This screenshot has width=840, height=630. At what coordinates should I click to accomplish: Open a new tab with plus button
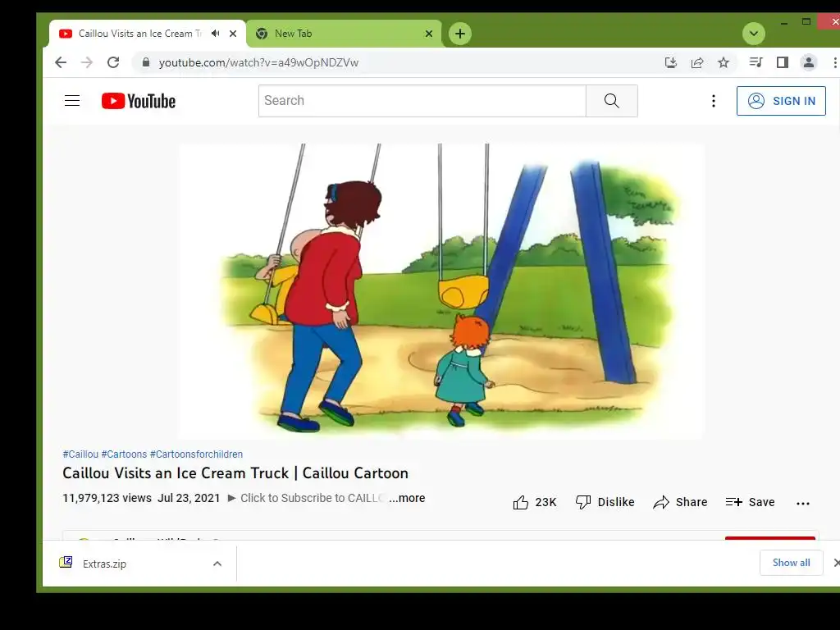459,33
